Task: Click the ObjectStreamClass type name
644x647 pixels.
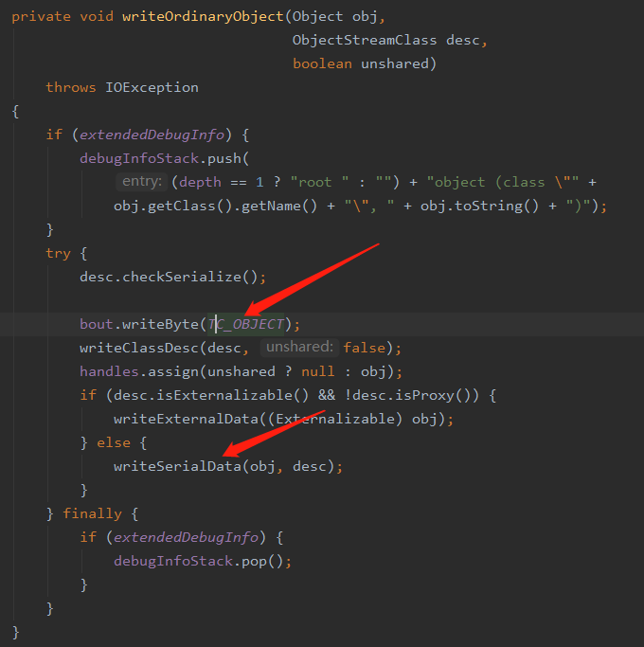Action: click(x=365, y=40)
